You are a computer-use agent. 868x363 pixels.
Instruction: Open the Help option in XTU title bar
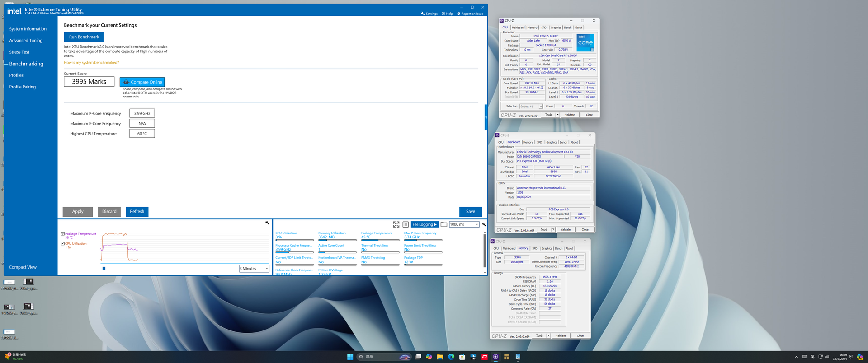click(x=447, y=14)
